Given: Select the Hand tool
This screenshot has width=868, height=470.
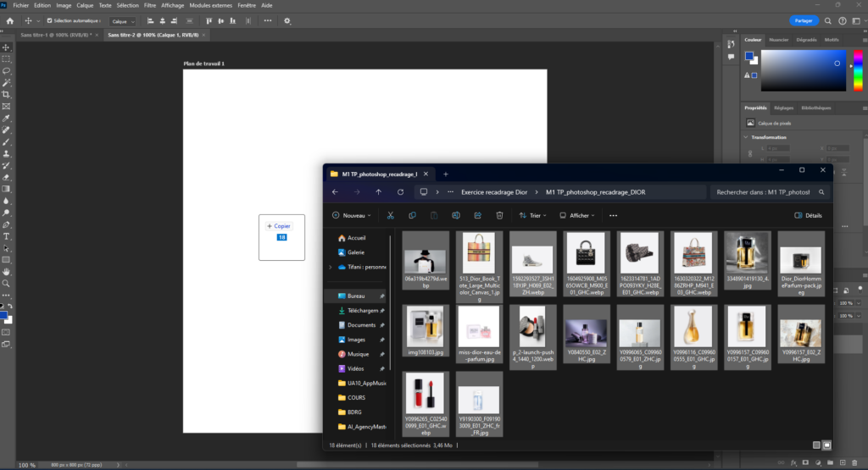Looking at the screenshot, I should click(7, 271).
